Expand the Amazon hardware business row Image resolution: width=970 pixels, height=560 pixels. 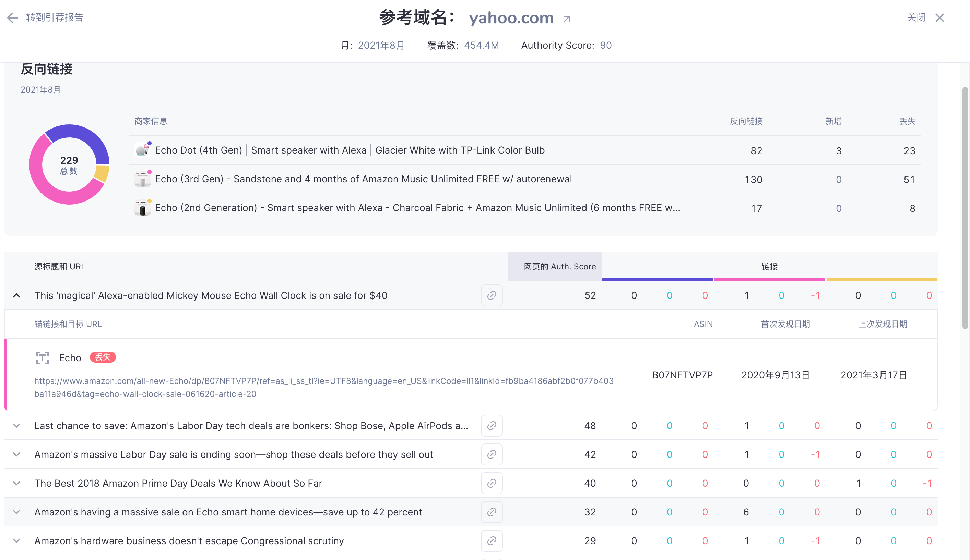coord(16,541)
